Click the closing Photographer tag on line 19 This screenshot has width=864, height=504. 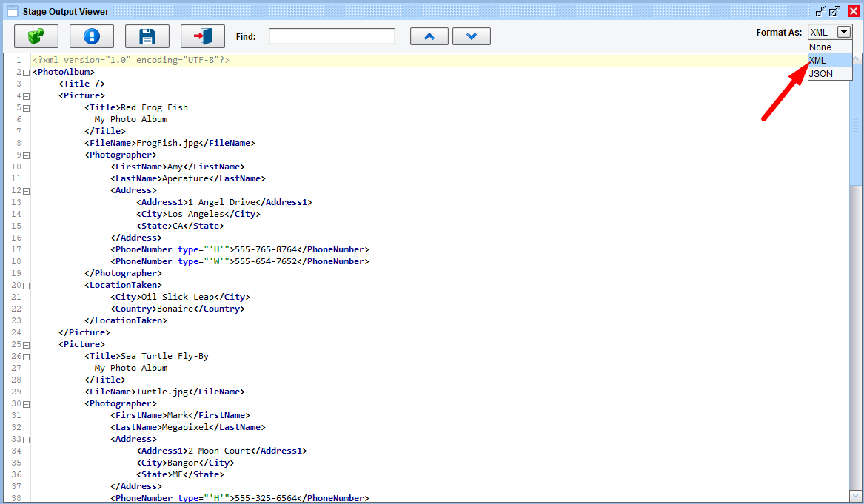[124, 273]
